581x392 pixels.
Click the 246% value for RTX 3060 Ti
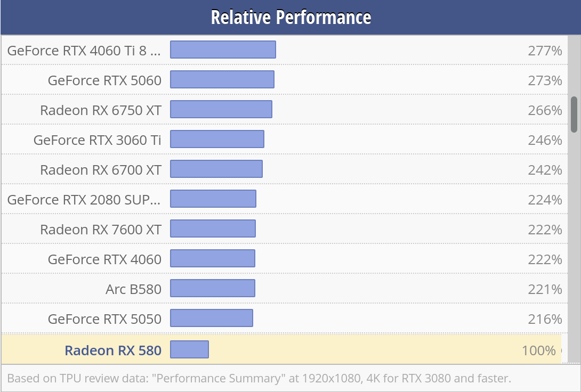tap(545, 140)
